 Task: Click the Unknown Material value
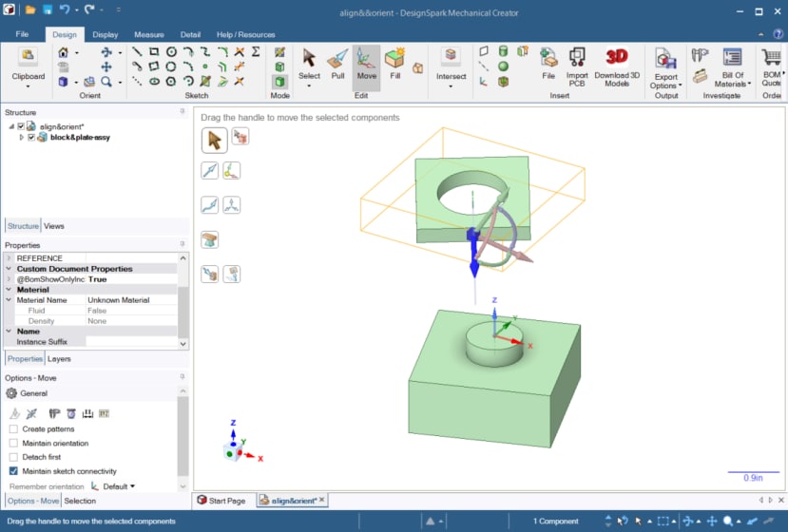[119, 300]
